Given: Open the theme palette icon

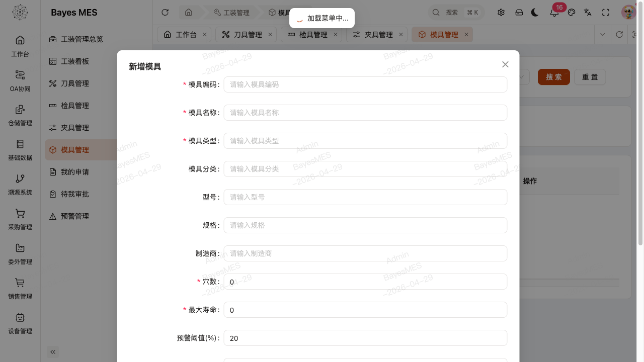Looking at the screenshot, I should [x=572, y=13].
